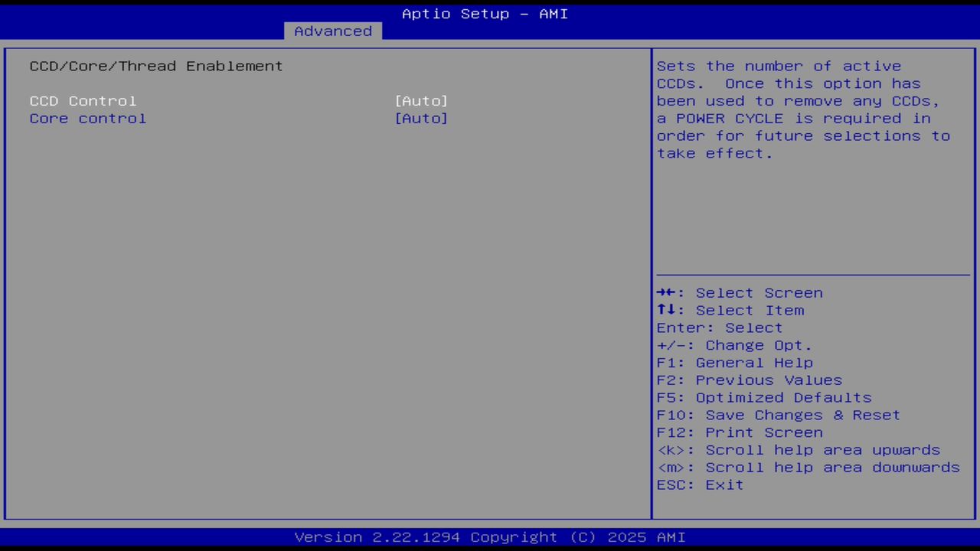The height and width of the screenshot is (551, 980).
Task: Click the Aptio Setup AMI title bar
Action: click(484, 13)
